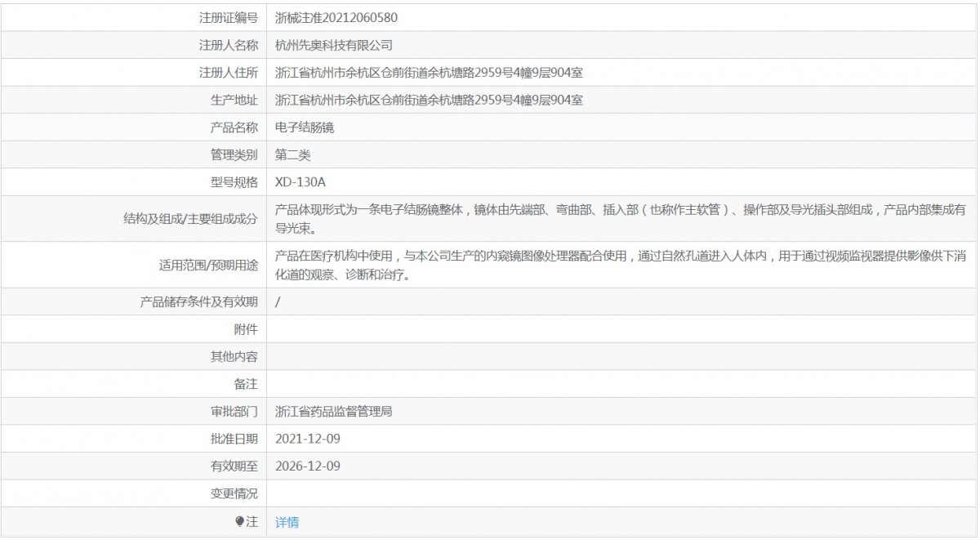Viewport: 980px width, 540px height.
Task: Click the 注册人名称 label
Action: pyautogui.click(x=229, y=45)
